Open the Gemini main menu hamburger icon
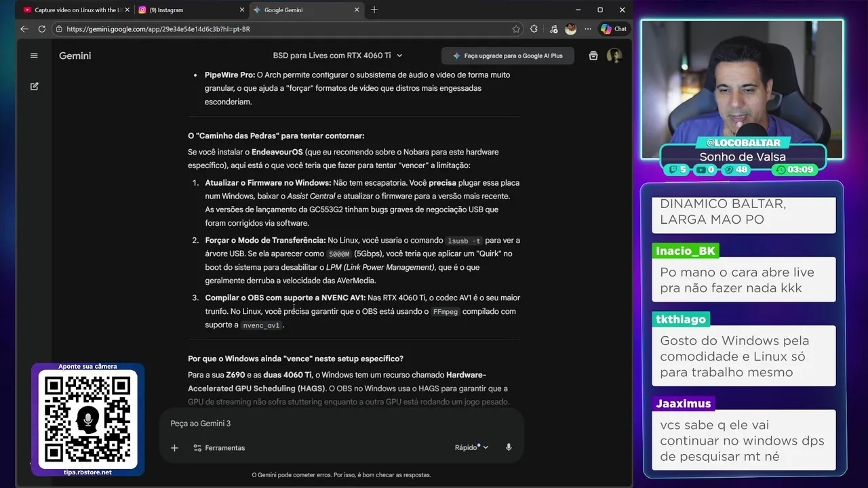The height and width of the screenshot is (488, 868). coord(34,56)
